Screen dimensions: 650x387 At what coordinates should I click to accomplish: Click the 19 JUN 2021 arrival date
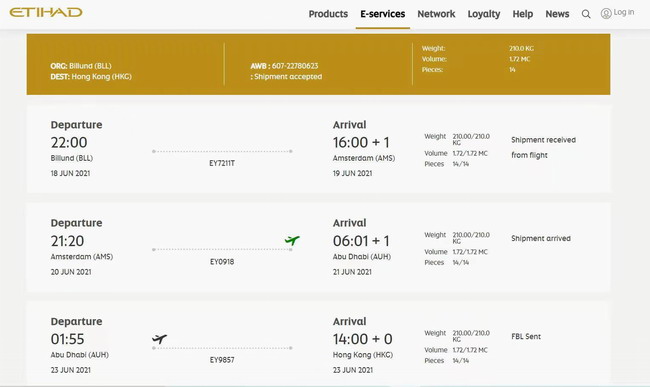352,174
